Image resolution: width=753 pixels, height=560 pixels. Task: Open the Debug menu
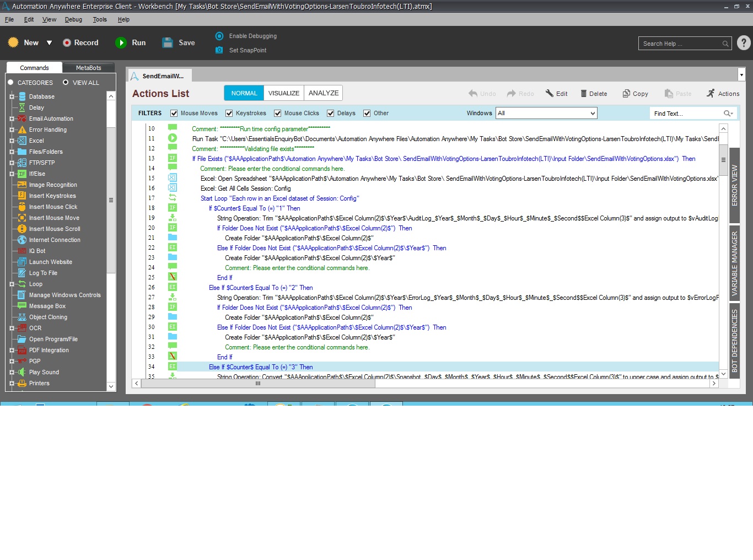tap(73, 19)
